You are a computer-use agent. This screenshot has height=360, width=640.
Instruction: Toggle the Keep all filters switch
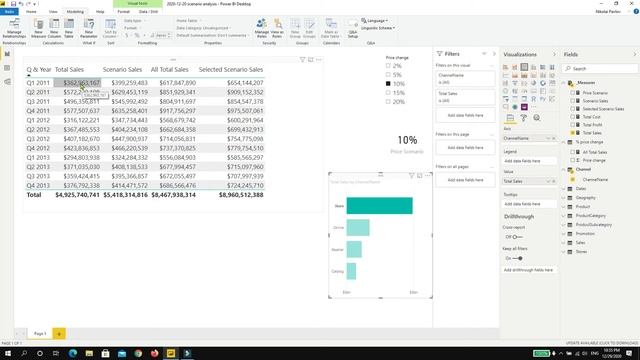pos(518,258)
